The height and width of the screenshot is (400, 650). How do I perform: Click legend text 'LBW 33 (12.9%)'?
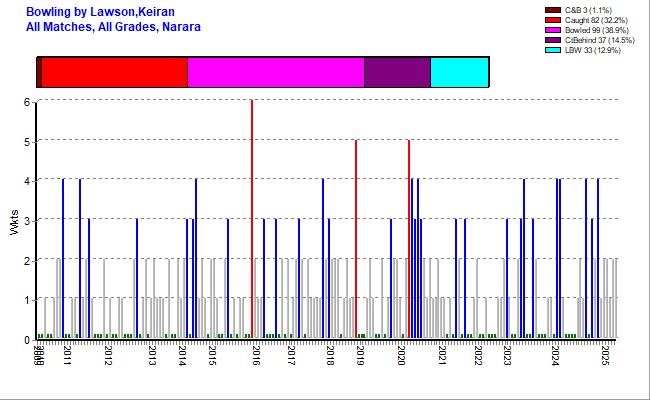[593, 50]
